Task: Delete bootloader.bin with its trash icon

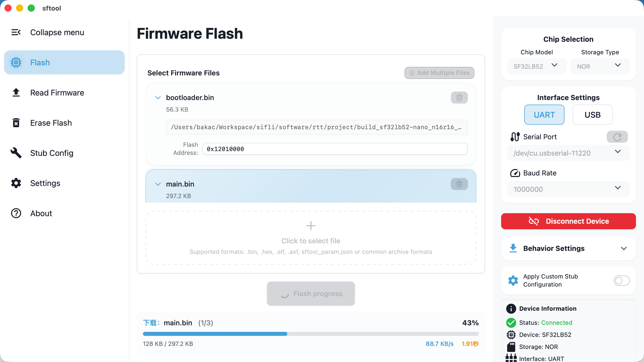Action: [x=459, y=98]
